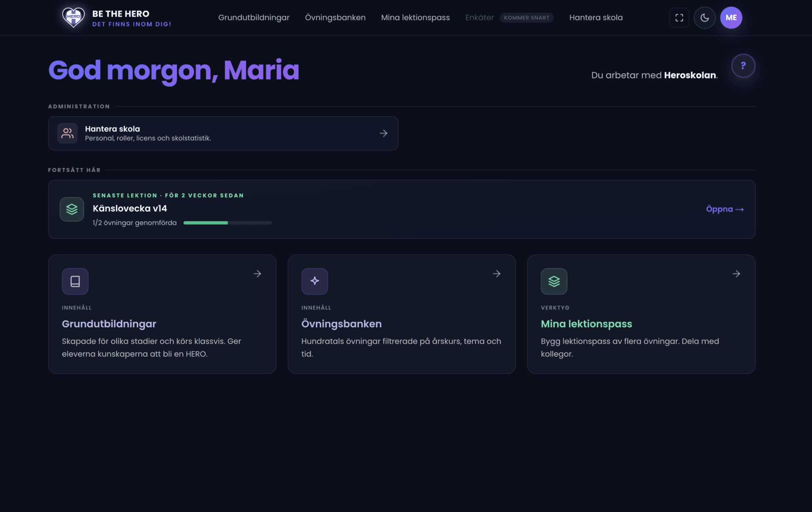Click the arrow in the Övningsbanken card
This screenshot has width=812, height=512.
(x=497, y=274)
